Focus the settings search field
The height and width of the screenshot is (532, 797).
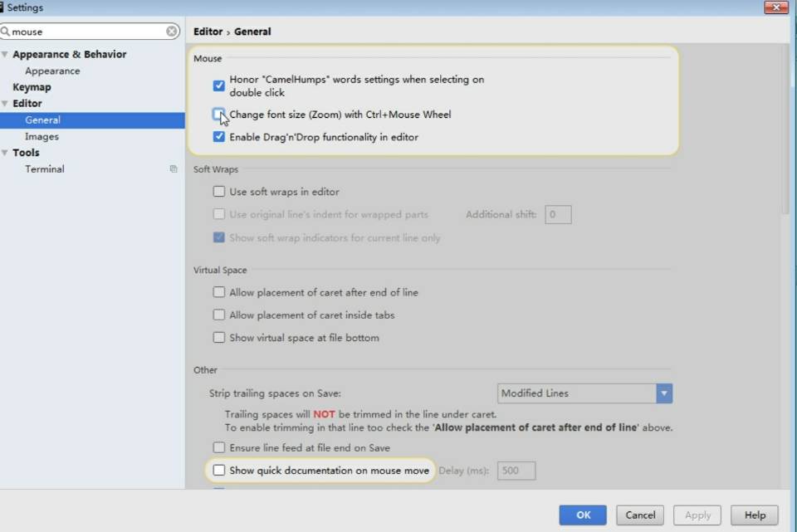click(x=90, y=32)
